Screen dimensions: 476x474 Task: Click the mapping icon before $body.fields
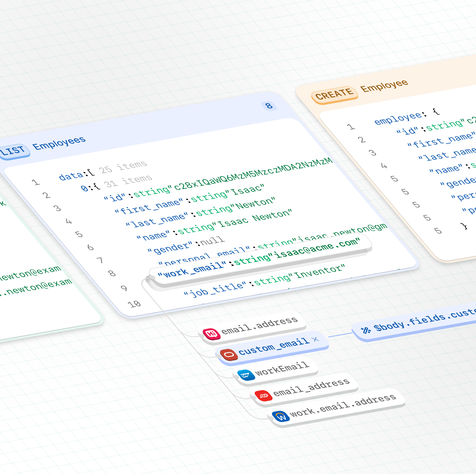366,330
